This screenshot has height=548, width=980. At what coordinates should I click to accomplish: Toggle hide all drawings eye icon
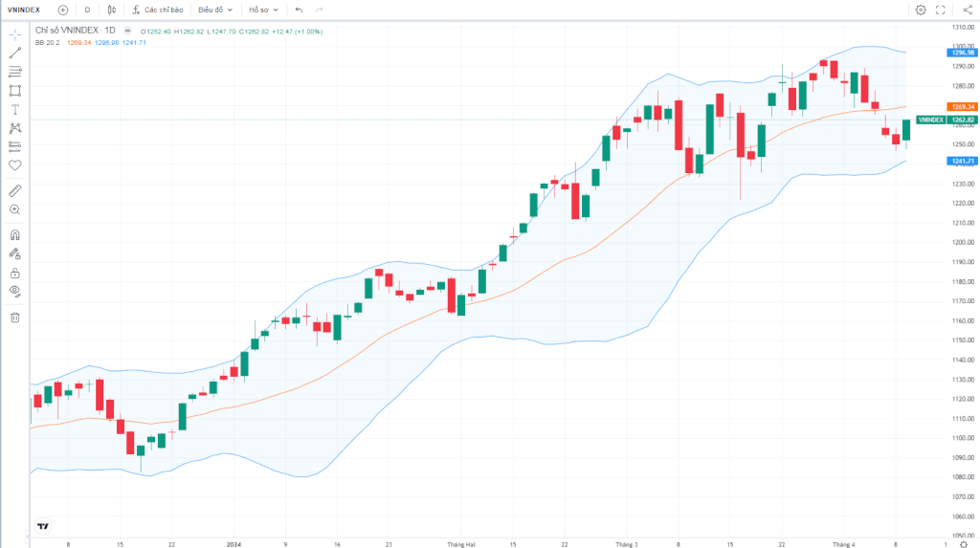pos(15,291)
